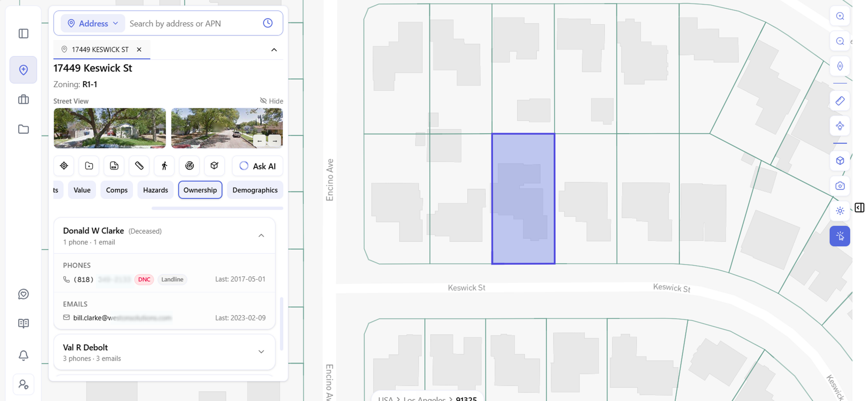868x401 pixels.
Task: Click the radar target icon
Action: 189,166
